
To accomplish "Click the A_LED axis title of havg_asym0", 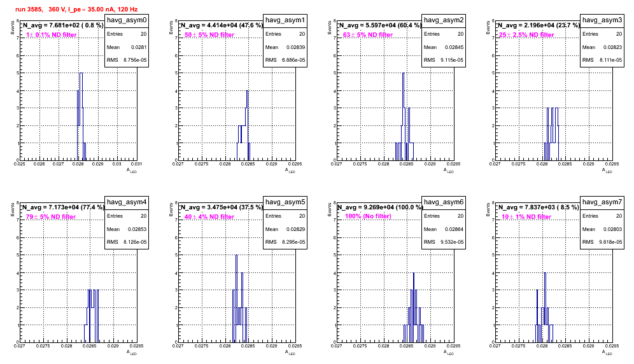I will pos(132,171).
